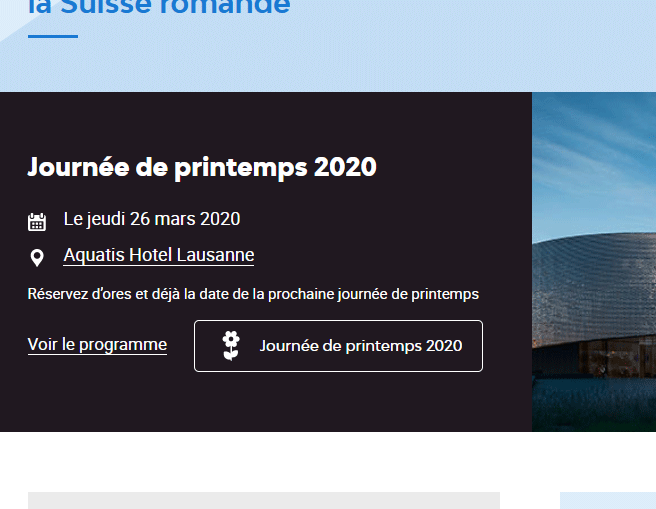Screen dimensions: 656x509
Task: Select the bold Journée de printemps 2020 heading
Action: pyautogui.click(x=202, y=167)
